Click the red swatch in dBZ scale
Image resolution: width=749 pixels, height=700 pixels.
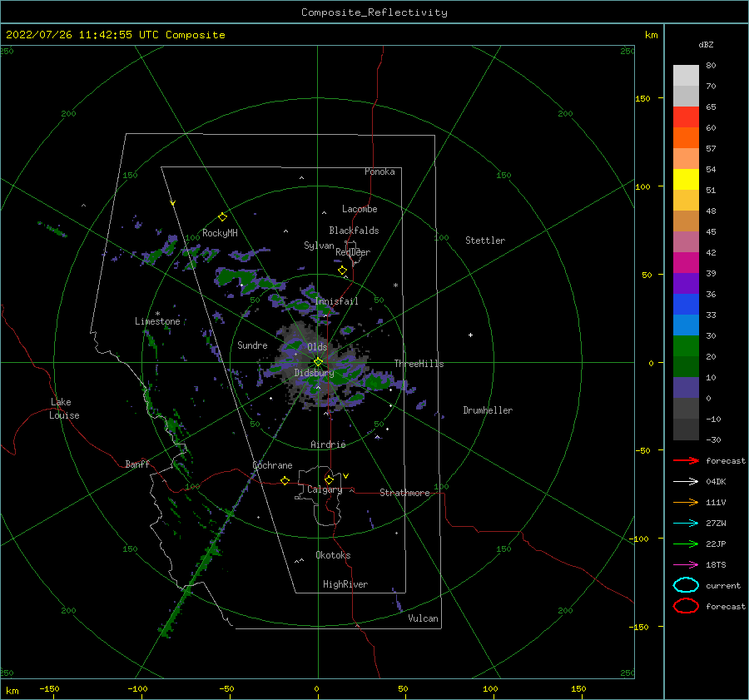click(x=686, y=117)
